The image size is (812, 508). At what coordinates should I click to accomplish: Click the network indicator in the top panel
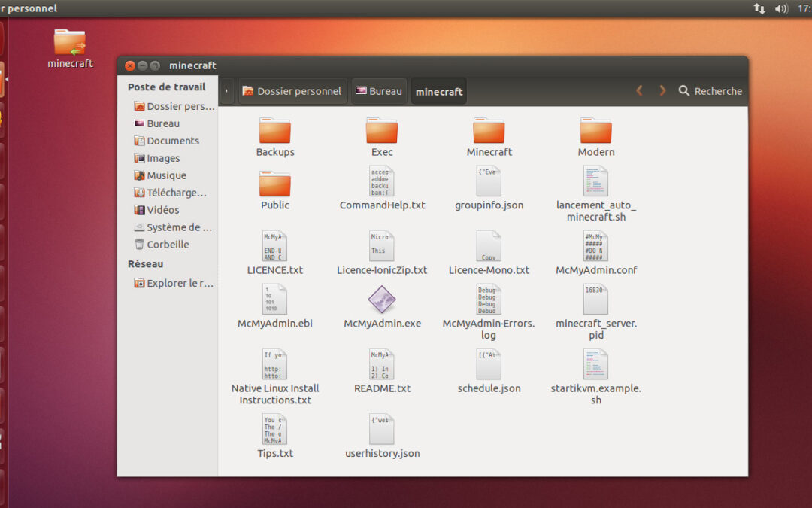(x=759, y=8)
